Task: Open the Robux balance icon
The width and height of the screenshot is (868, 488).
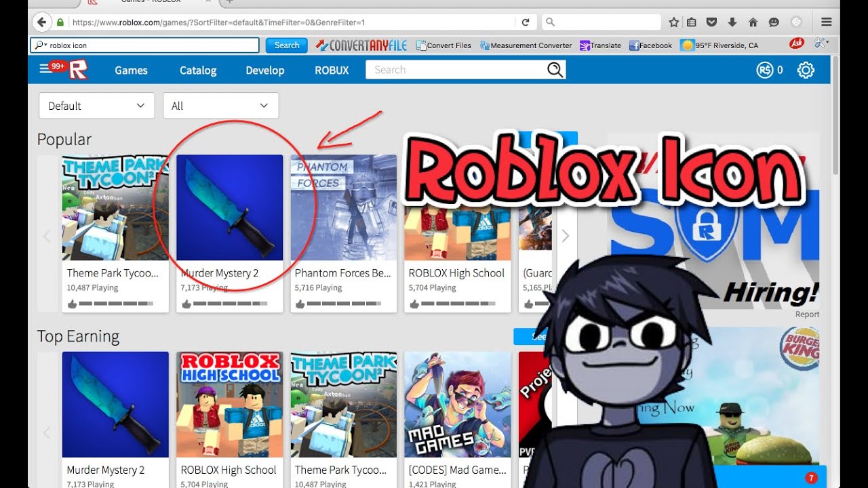Action: point(765,70)
